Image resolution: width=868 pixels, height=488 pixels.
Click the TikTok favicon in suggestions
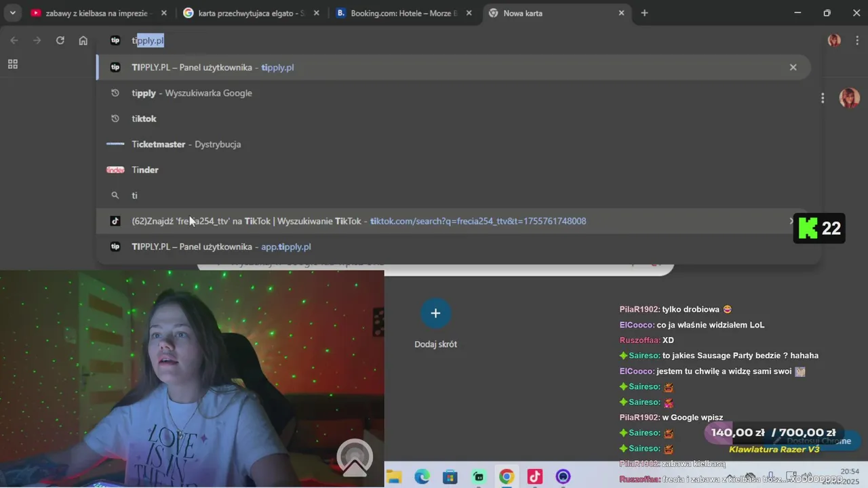pyautogui.click(x=115, y=221)
